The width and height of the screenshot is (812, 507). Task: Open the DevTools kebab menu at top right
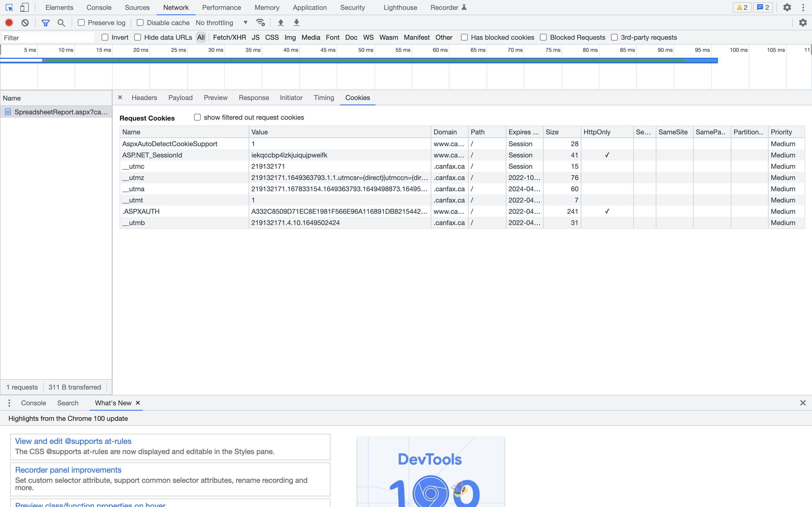click(803, 7)
